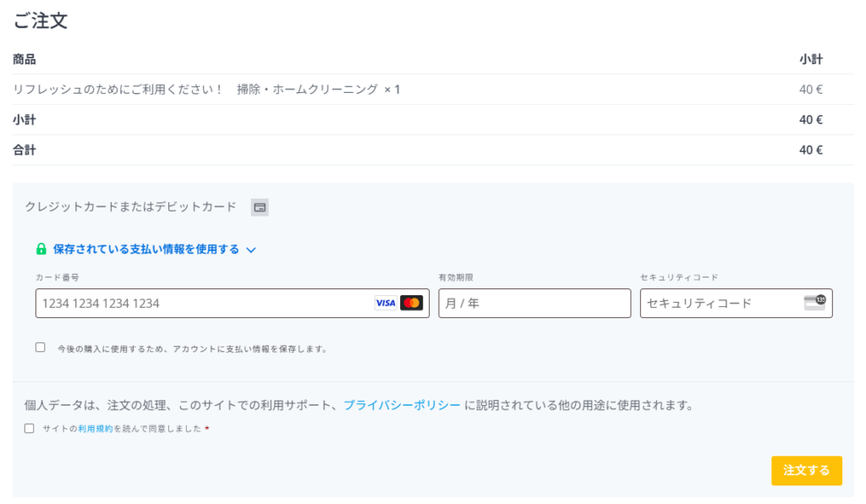Focus the セキュリティコード input field

pyautogui.click(x=737, y=303)
